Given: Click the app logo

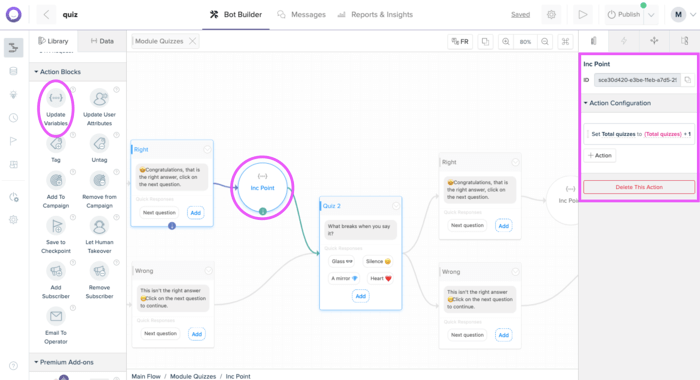Looking at the screenshot, I should click(13, 15).
